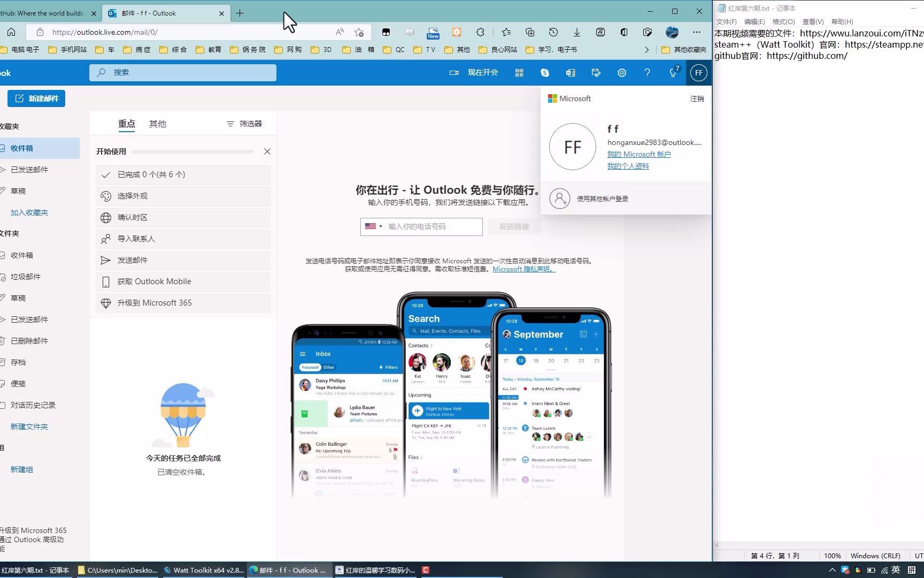This screenshot has height=578, width=924.
Task: Open new browser tab plus button
Action: pyautogui.click(x=240, y=13)
